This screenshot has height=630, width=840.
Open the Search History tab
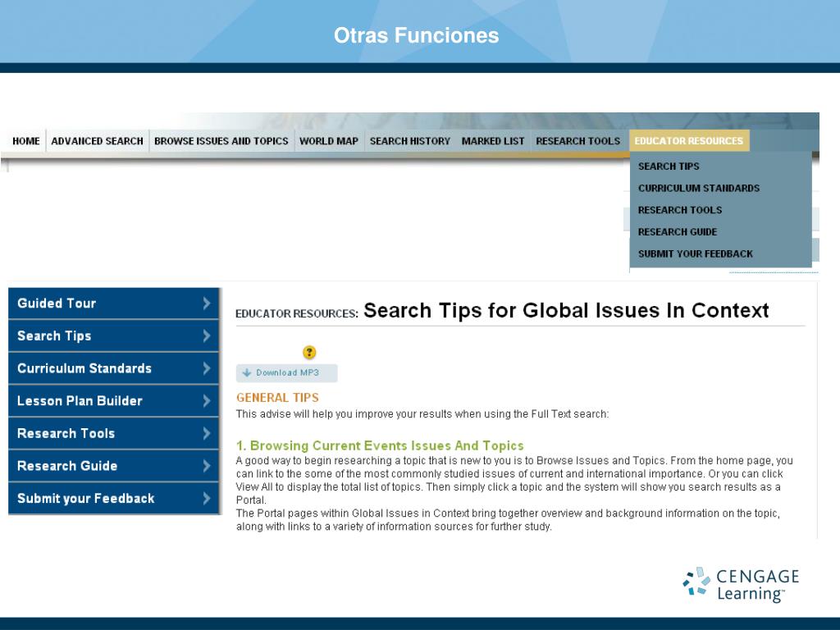tap(410, 141)
